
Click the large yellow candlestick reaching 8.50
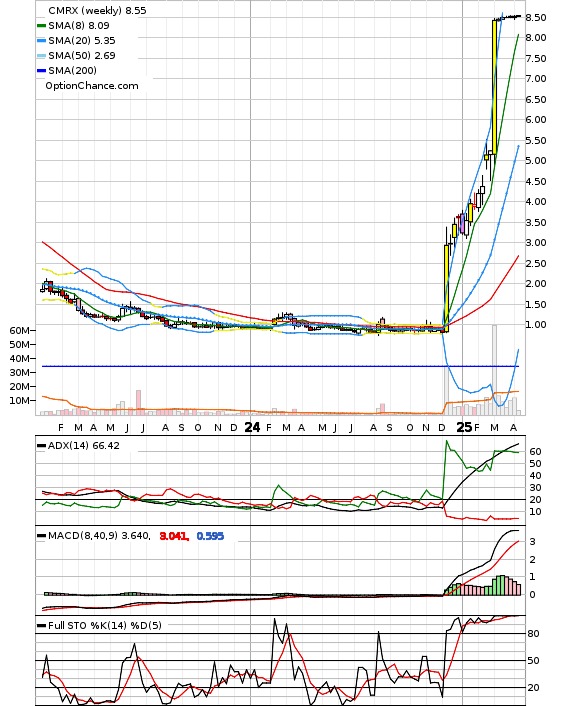pyautogui.click(x=494, y=87)
